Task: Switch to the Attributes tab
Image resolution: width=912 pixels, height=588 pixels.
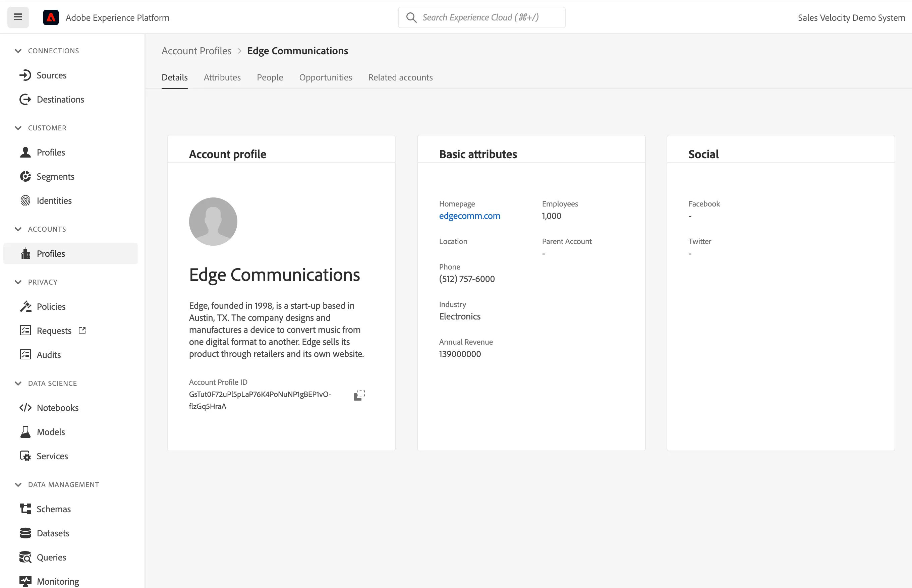Action: (x=222, y=77)
